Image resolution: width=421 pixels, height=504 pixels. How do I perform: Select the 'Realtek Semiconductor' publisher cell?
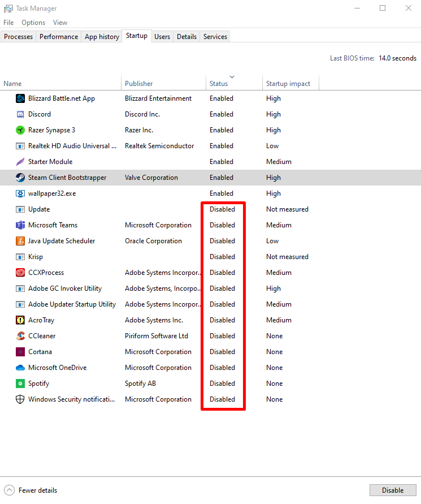point(159,146)
